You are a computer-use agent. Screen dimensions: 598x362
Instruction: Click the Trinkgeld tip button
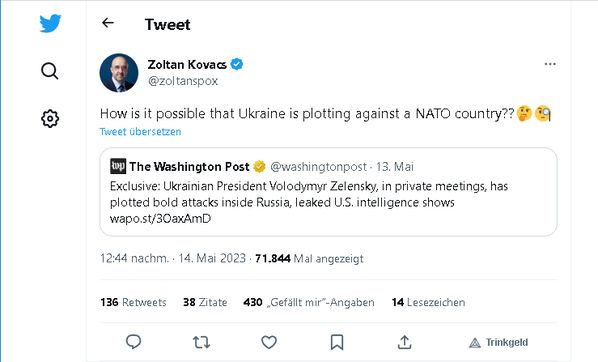(498, 343)
